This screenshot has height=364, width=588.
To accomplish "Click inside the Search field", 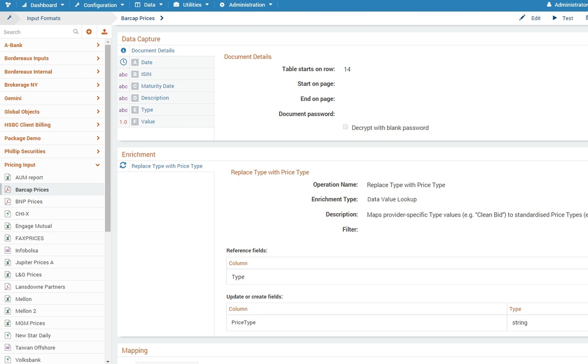I will click(34, 31).
